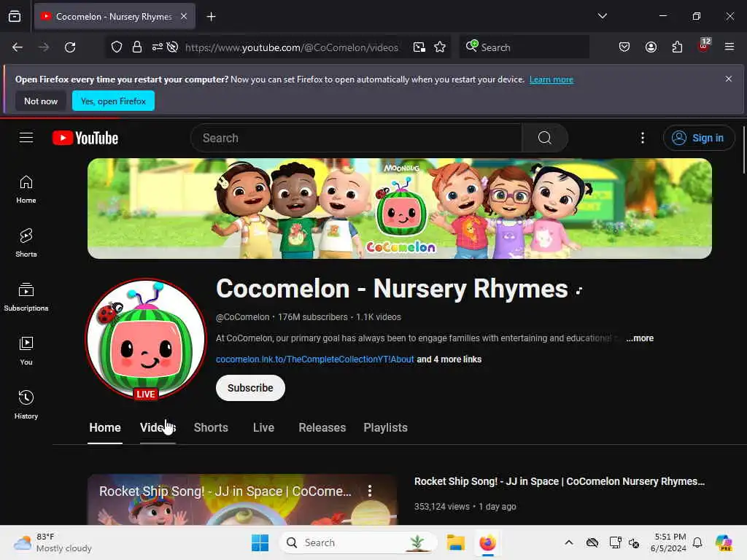Open the tracking protection shield icon

point(117,47)
